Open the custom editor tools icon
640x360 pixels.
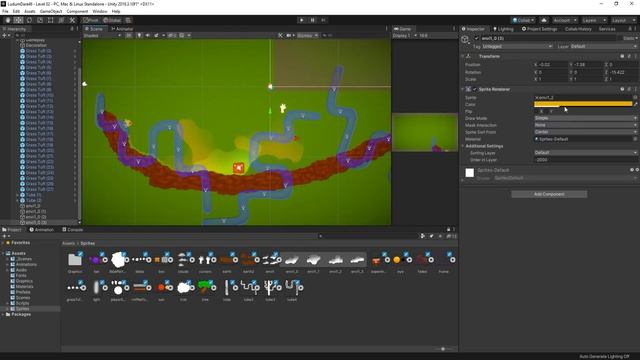coord(72,20)
